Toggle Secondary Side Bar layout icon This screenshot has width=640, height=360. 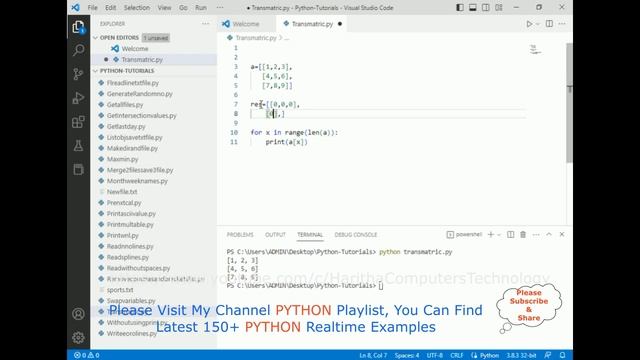pyautogui.click(x=486, y=7)
